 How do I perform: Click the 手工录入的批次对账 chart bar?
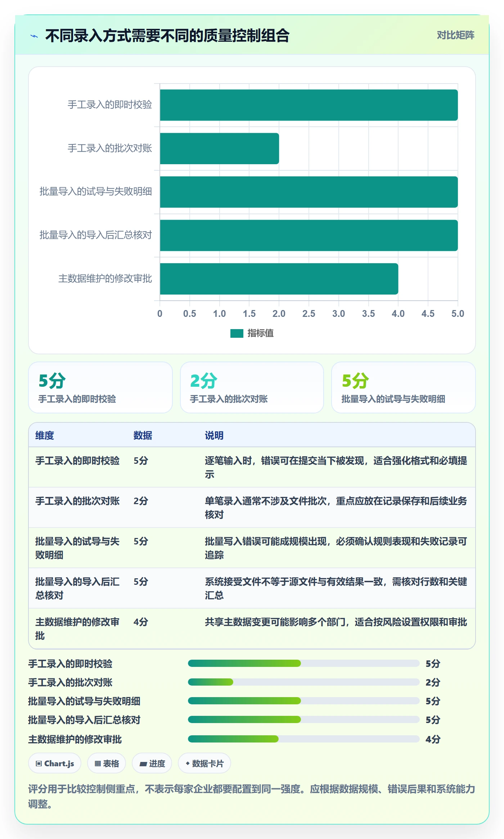[219, 148]
